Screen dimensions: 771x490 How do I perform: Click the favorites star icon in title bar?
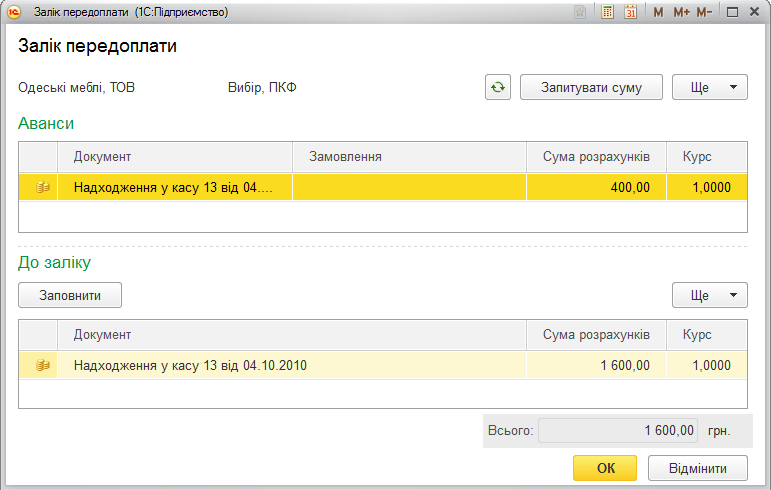point(580,12)
